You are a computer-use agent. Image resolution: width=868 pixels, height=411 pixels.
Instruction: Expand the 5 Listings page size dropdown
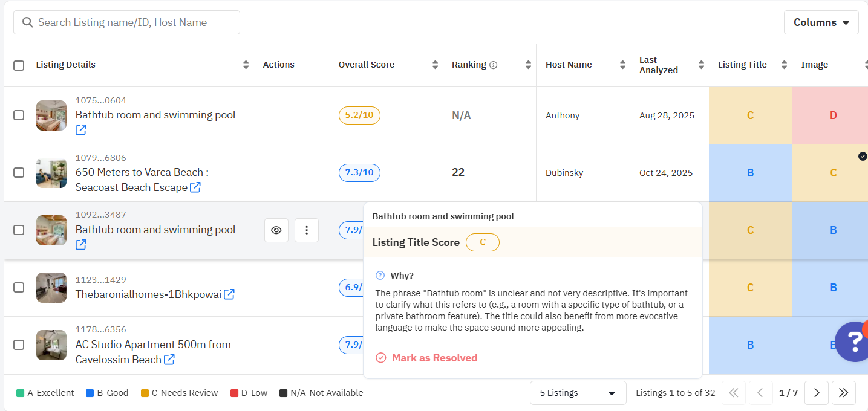pos(578,393)
